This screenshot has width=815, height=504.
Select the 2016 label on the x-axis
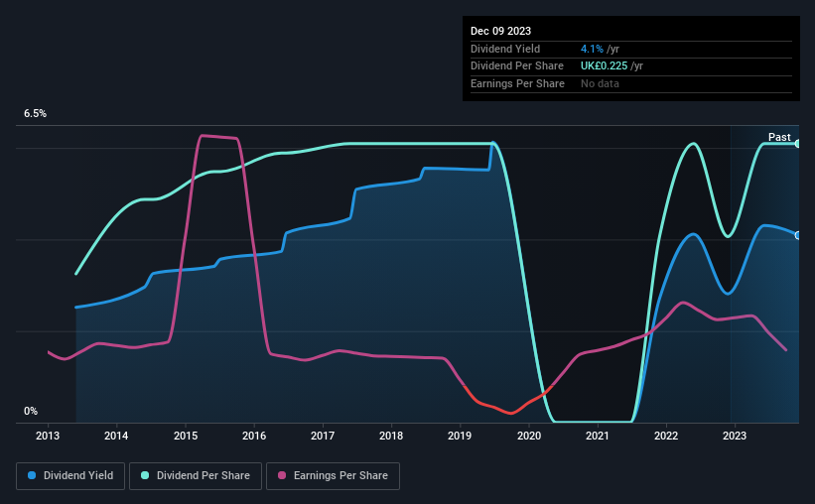(254, 436)
